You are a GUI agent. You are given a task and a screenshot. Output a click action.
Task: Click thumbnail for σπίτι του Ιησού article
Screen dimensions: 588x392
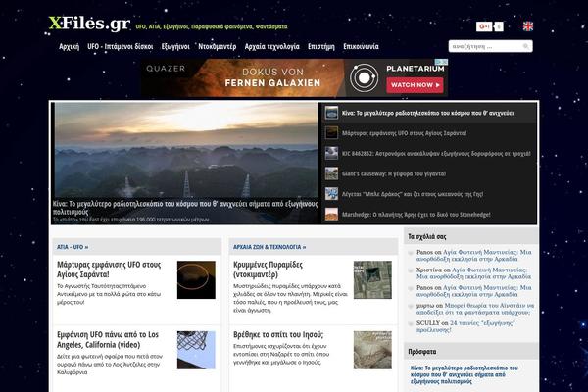[x=372, y=350]
